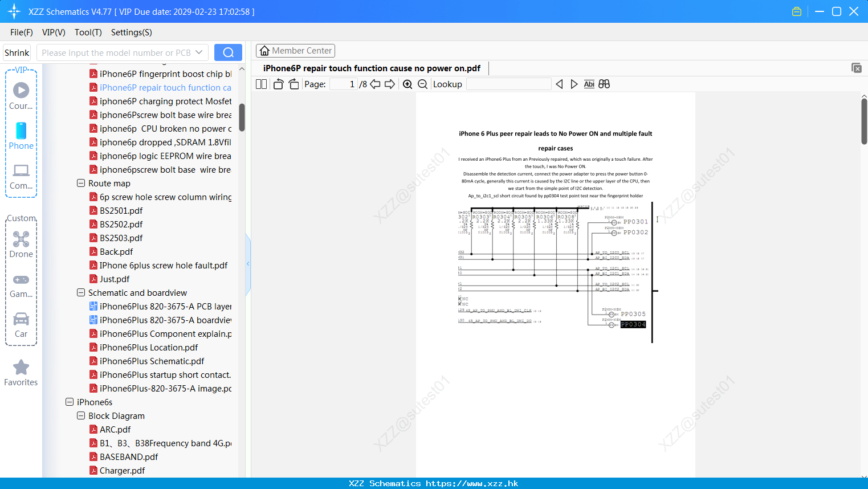Click the binoculars search icon
This screenshot has width=868, height=489.
click(x=604, y=84)
